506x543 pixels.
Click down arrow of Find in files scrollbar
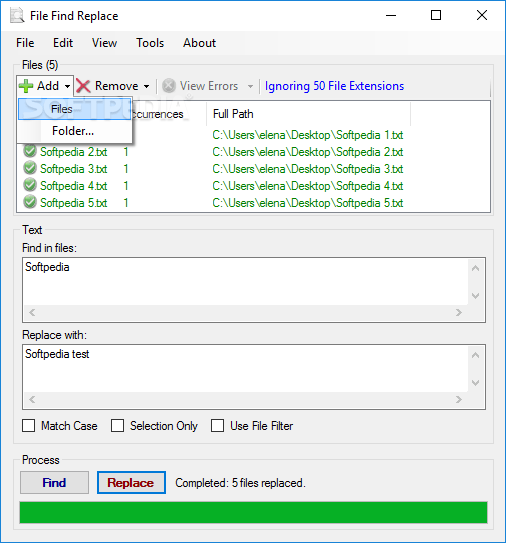pos(476,296)
